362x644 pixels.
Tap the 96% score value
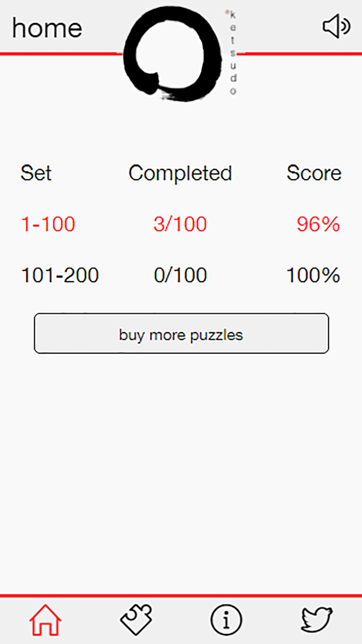click(318, 224)
